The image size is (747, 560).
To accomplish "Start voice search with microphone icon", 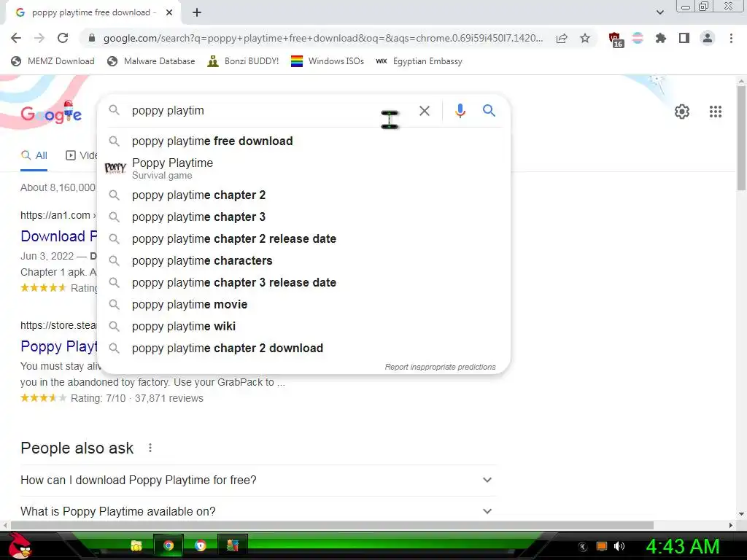I will tap(460, 111).
